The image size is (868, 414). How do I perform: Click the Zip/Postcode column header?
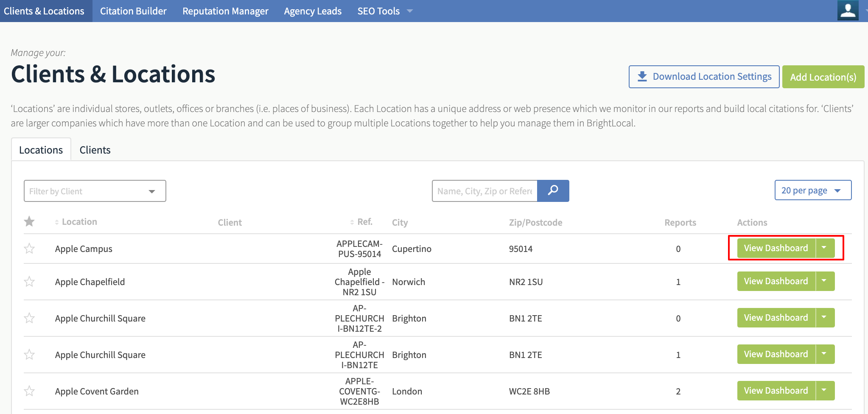coord(535,222)
